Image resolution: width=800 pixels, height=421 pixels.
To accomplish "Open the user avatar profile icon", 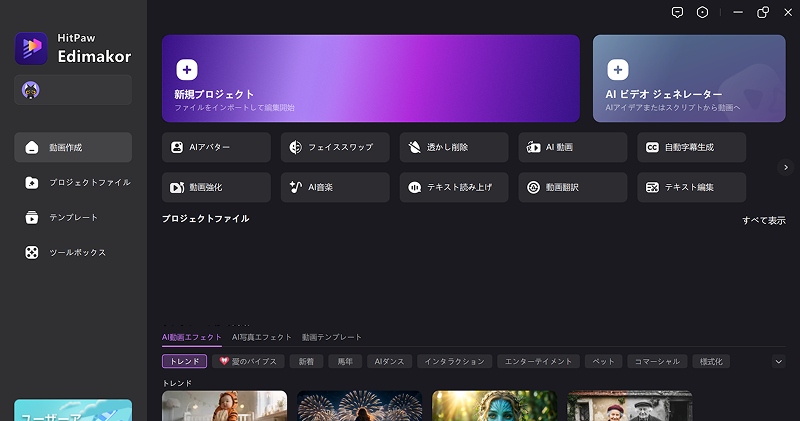I will tap(31, 90).
